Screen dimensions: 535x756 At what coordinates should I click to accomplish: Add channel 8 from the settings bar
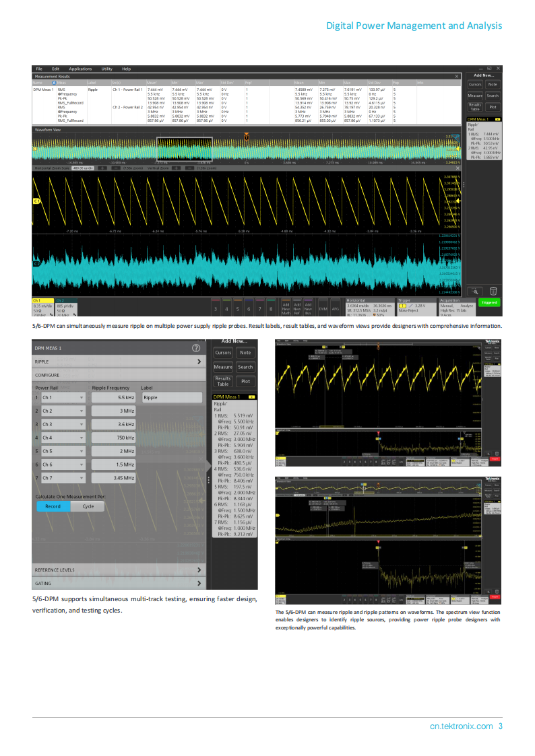tap(271, 308)
